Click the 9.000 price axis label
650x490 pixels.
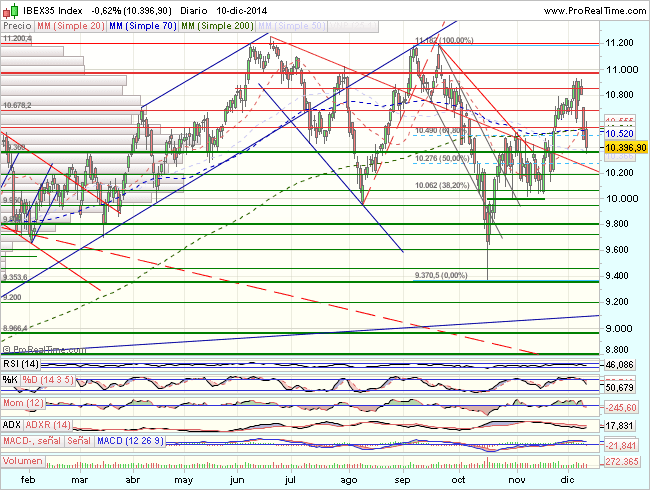click(x=620, y=329)
